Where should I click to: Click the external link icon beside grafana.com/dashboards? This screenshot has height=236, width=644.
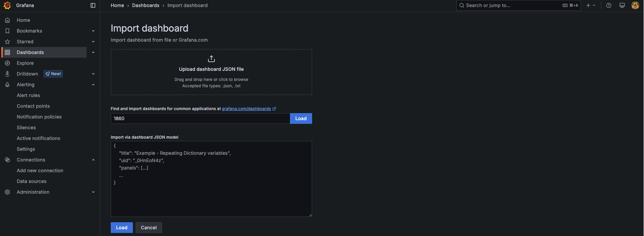coord(274,109)
